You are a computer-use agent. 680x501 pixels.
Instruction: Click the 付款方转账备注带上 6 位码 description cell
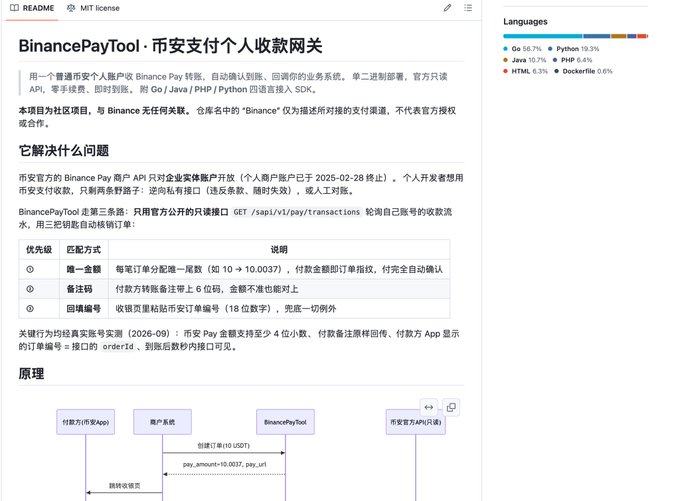pyautogui.click(x=279, y=289)
